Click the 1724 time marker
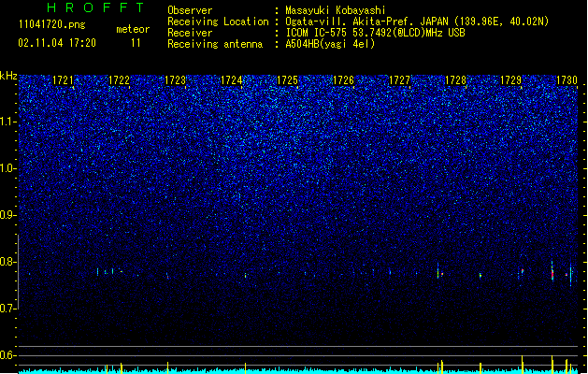 (232, 79)
